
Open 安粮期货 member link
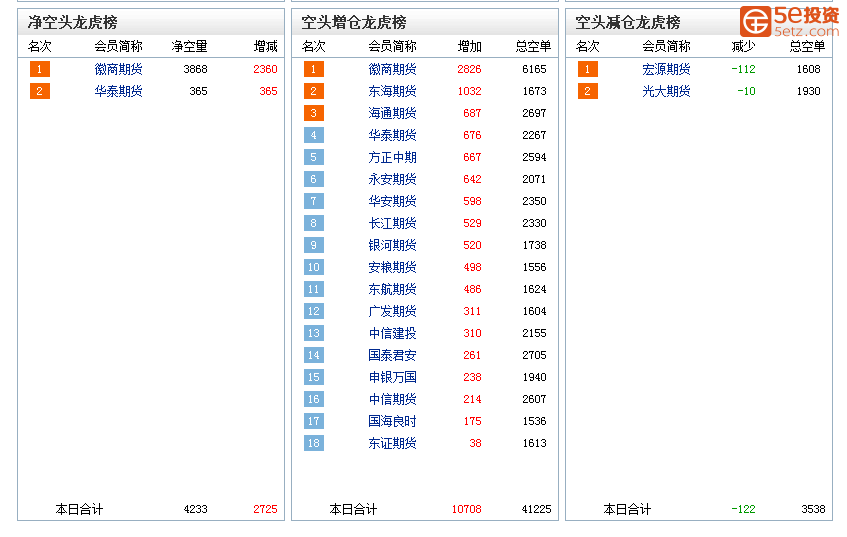[x=392, y=267]
